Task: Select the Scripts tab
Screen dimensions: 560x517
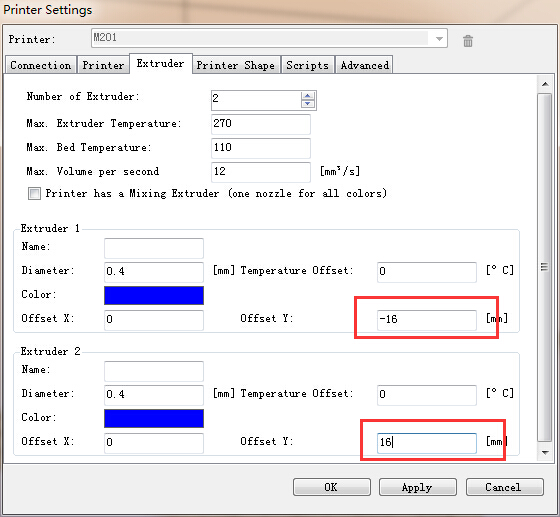Action: 308,65
